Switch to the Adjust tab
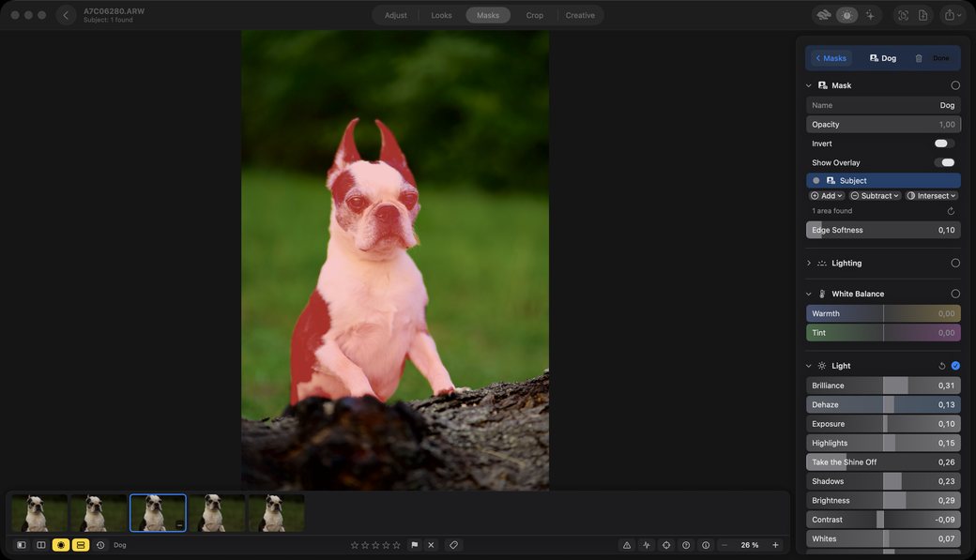This screenshot has width=976, height=560. point(396,15)
